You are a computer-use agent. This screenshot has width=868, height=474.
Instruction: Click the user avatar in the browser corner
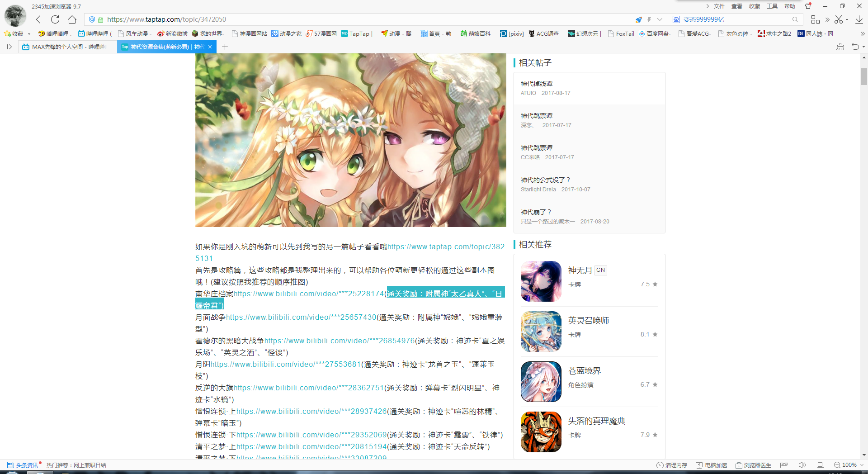coord(15,15)
